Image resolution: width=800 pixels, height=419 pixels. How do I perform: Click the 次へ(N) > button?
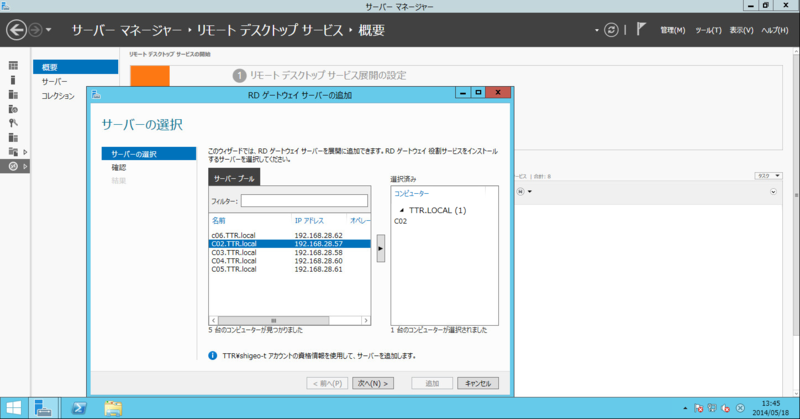point(373,383)
